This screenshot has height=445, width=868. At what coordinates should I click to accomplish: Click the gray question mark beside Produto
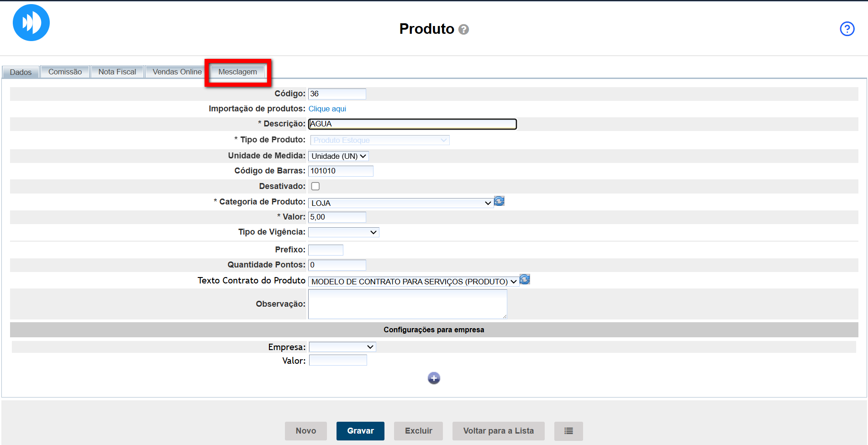coord(463,30)
